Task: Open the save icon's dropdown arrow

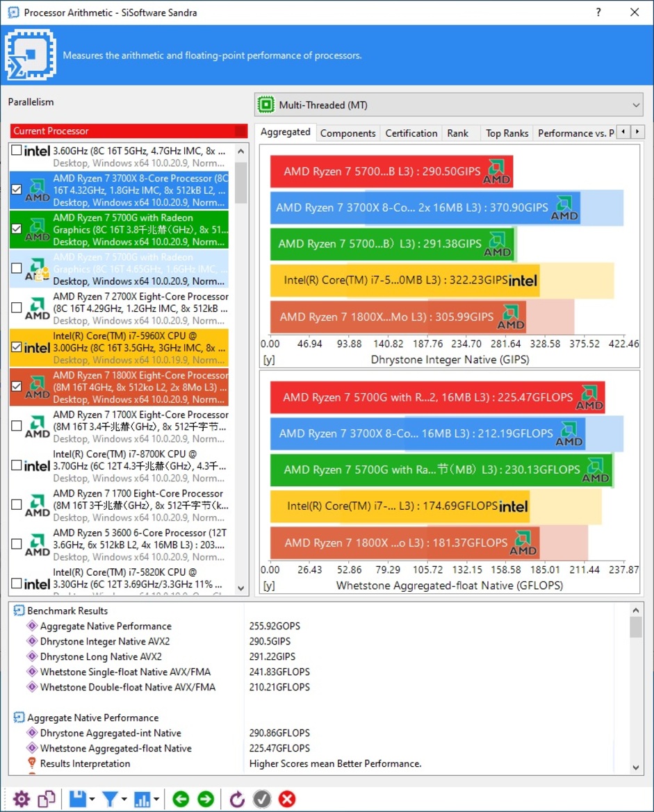Action: 92,799
